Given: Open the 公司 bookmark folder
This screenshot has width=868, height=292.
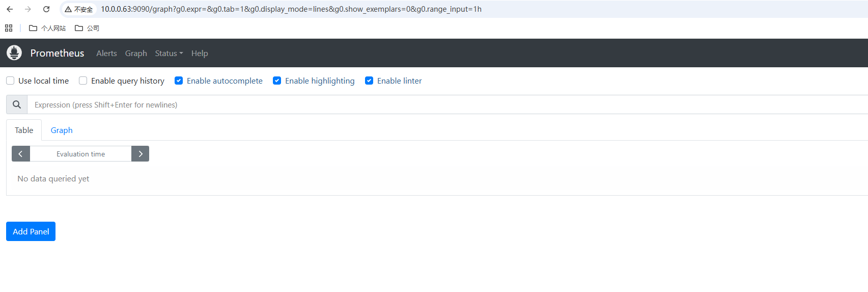Looking at the screenshot, I should click(87, 28).
